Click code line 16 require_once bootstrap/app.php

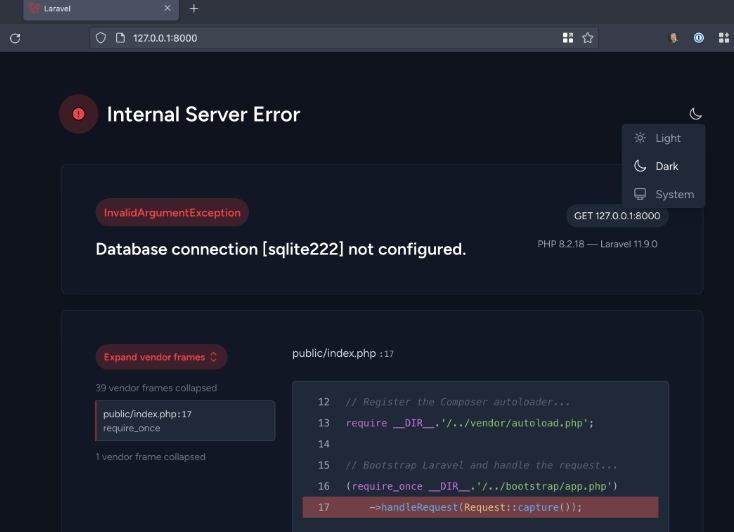tap(482, 486)
